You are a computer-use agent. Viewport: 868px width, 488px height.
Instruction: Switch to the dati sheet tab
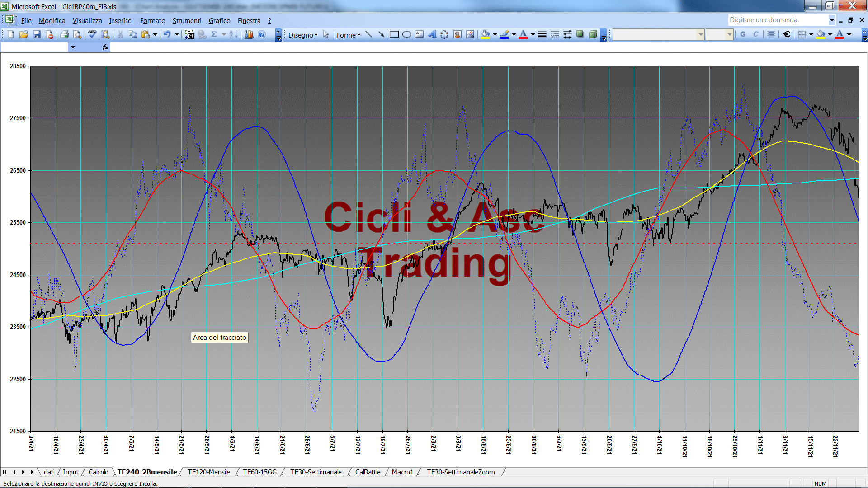click(x=49, y=472)
